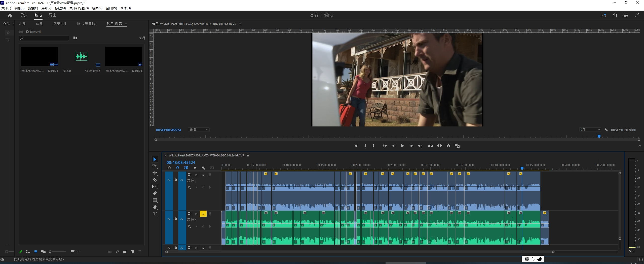Switch to the 效果控件 tab
Viewport: 644px width, 264px height.
click(x=60, y=24)
